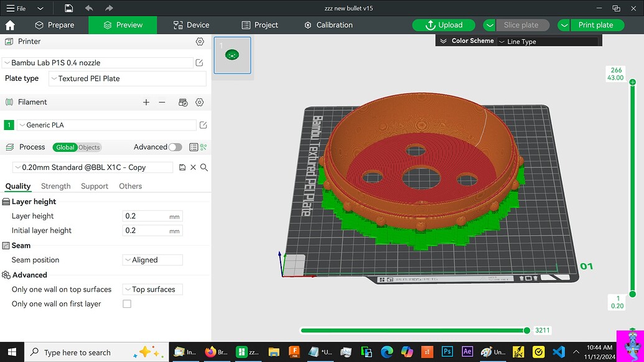Open the Project tab
The height and width of the screenshot is (362, 644).
coord(260,25)
